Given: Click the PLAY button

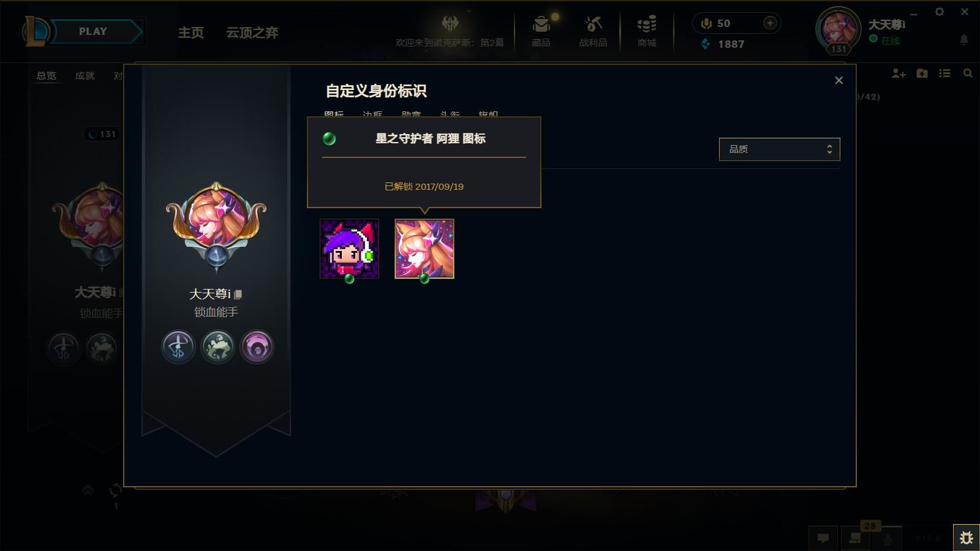Looking at the screenshot, I should pos(93,32).
